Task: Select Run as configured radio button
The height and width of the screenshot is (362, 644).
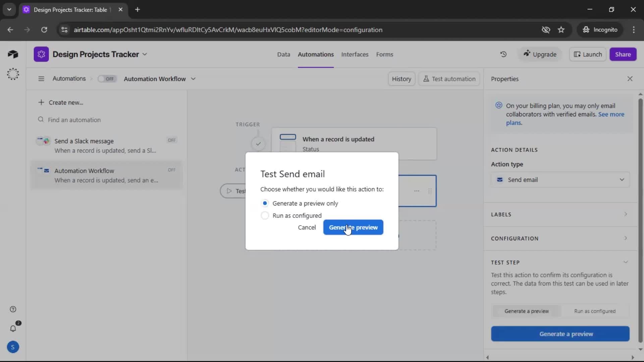Action: coord(265,216)
